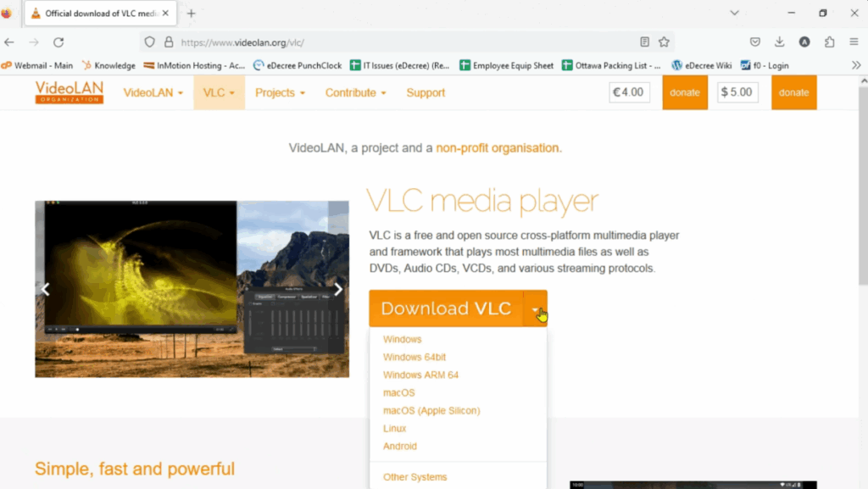The height and width of the screenshot is (489, 868).
Task: Open the Firefox downloads panel icon
Action: [779, 42]
